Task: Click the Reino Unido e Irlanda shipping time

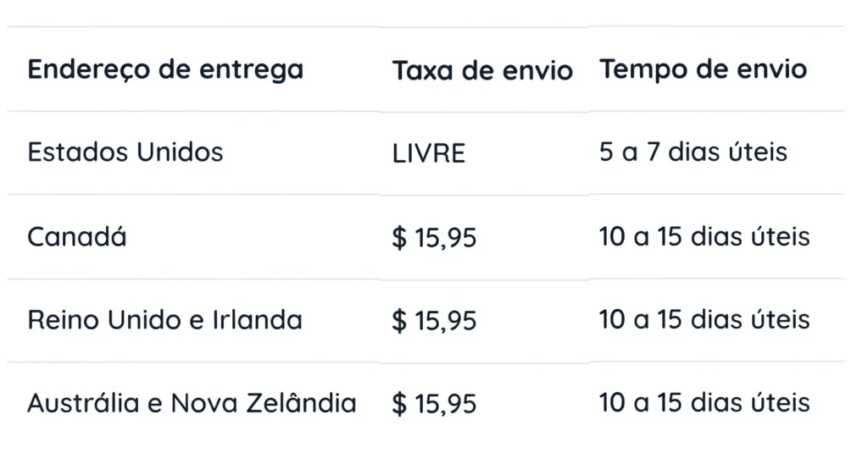Action: tap(704, 320)
